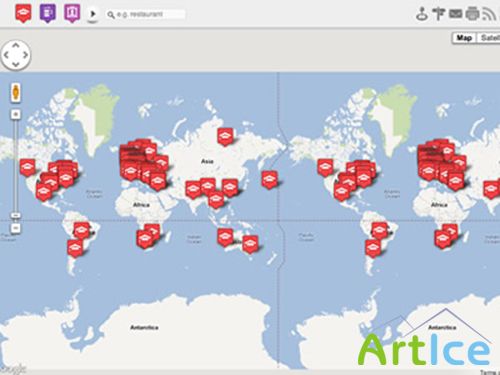Screen dimensions: 500x375
Task: Pan the map right with the right arrow
Action: tap(25, 55)
